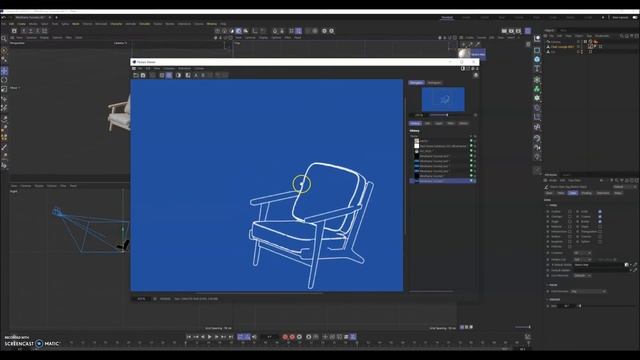
Task: Select the Live Selection circle tool
Action: coord(4,51)
